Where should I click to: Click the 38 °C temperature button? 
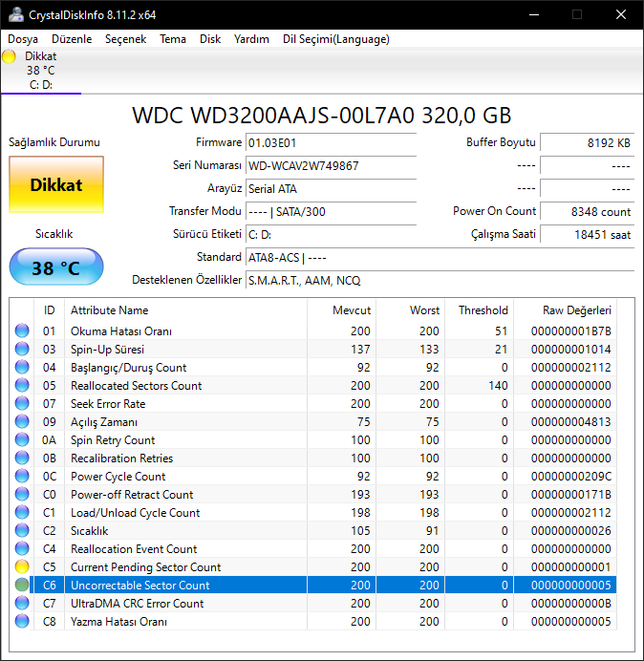point(56,267)
